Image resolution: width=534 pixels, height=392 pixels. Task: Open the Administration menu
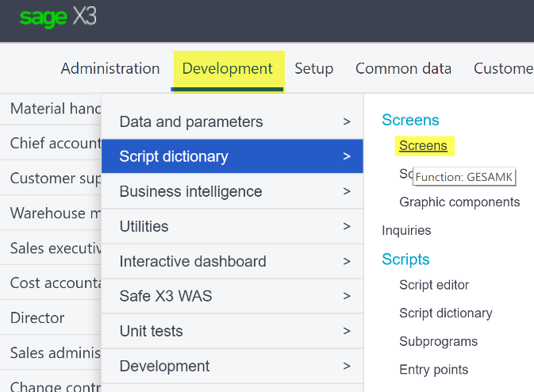(x=110, y=68)
